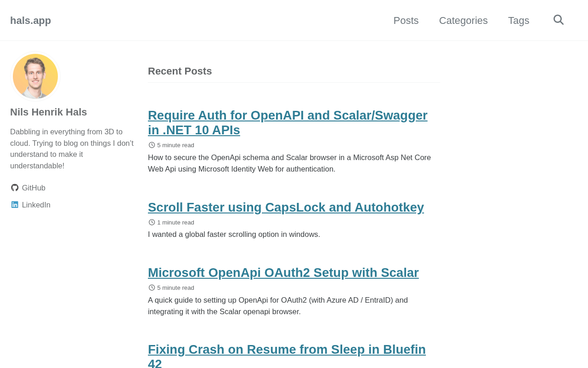Open the search magnifier icon
This screenshot has width=588, height=368.
pyautogui.click(x=558, y=20)
